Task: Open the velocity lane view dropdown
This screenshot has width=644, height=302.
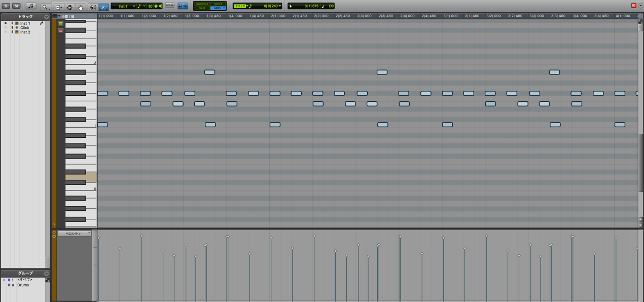Action: pyautogui.click(x=74, y=234)
